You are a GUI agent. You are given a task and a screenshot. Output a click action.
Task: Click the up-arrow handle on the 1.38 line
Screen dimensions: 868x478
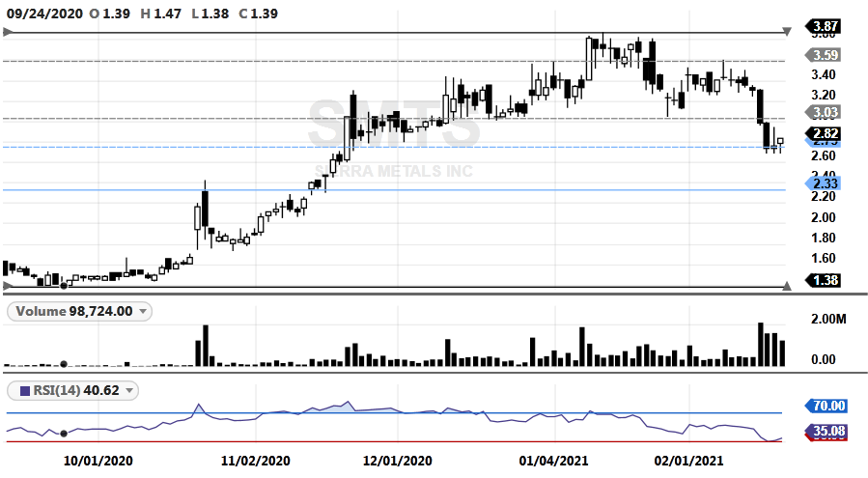(787, 286)
